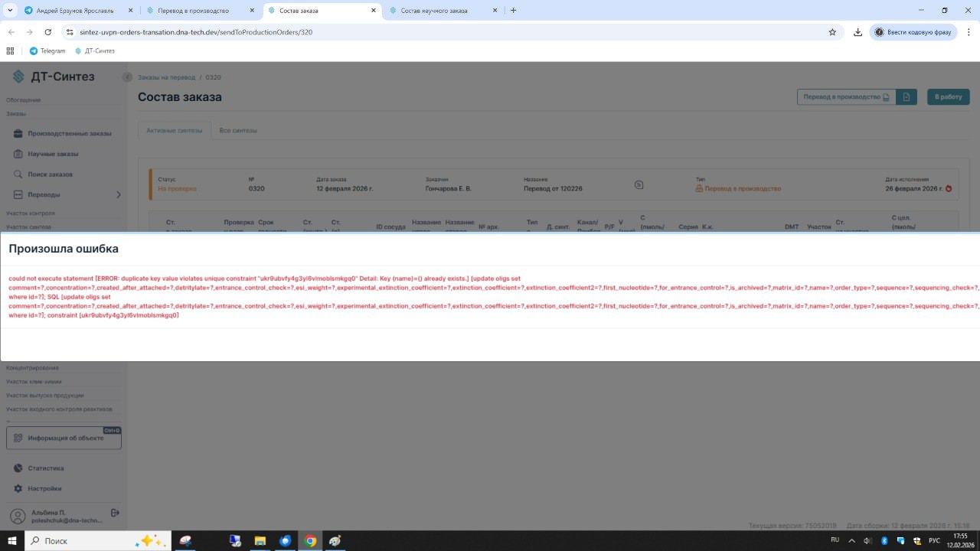Screen dimensions: 980x551
Task: Click the В работу button
Action: (949, 97)
